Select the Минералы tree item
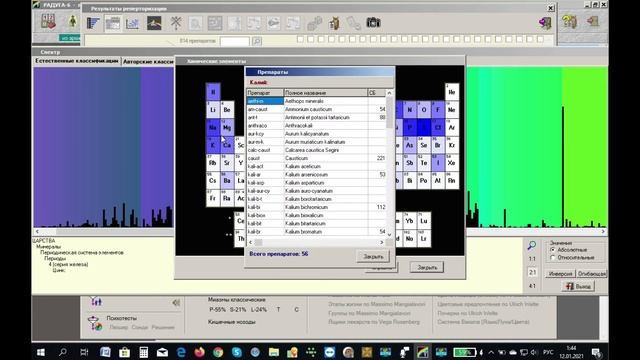This screenshot has width=640, height=360. 48,247
